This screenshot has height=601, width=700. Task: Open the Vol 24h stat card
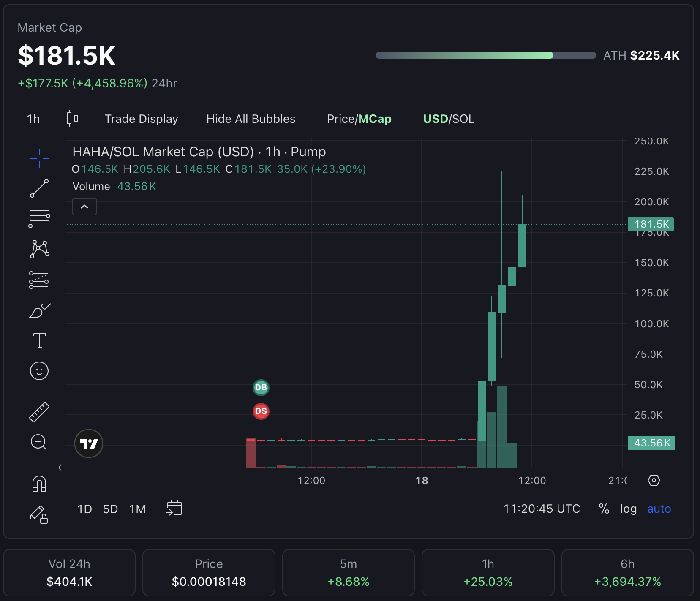(x=69, y=573)
